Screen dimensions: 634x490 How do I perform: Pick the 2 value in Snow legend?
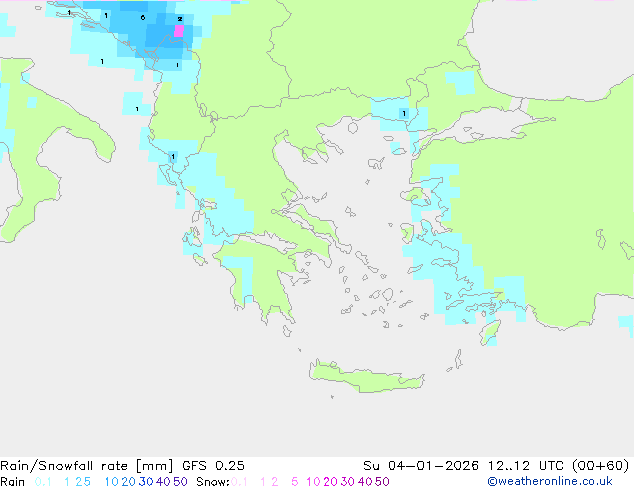pyautogui.click(x=275, y=482)
